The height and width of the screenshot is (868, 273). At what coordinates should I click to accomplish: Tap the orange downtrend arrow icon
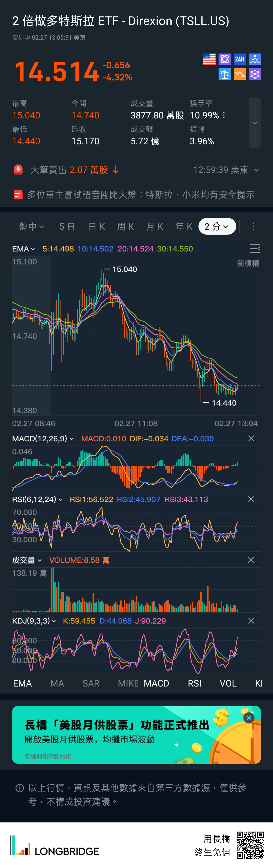pos(240,74)
